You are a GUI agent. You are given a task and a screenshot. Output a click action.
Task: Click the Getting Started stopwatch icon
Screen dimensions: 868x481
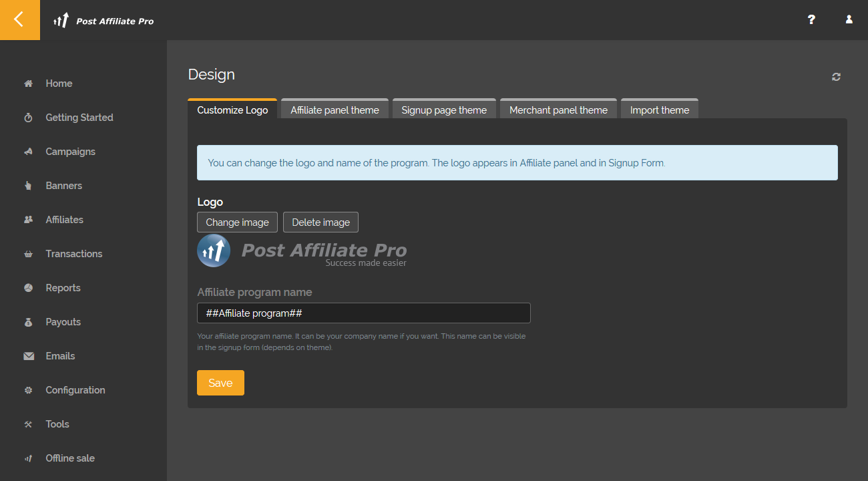click(28, 118)
